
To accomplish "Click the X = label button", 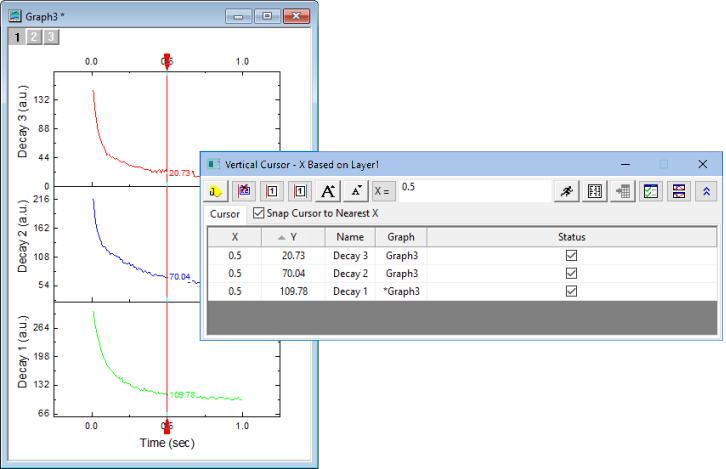I will click(x=383, y=191).
